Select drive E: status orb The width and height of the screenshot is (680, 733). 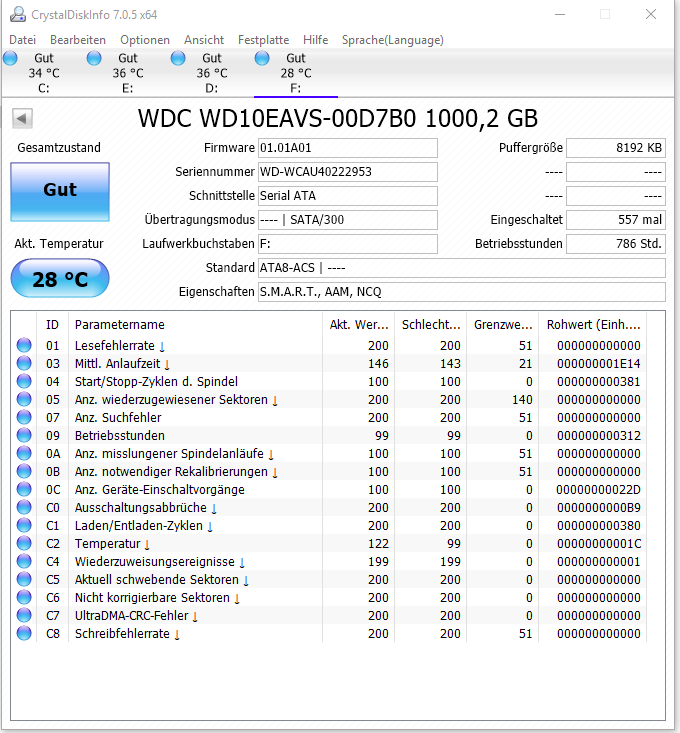tap(95, 59)
